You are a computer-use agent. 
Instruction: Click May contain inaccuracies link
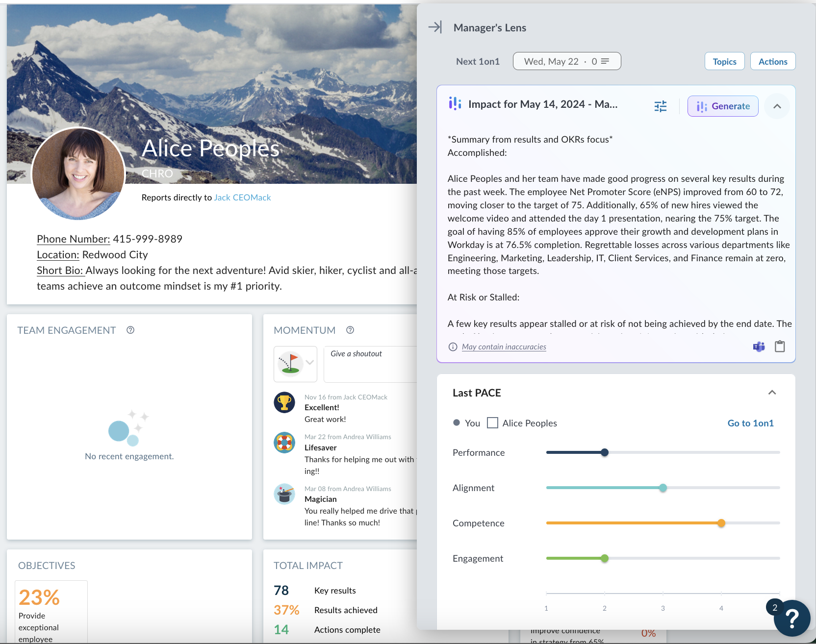pos(504,347)
